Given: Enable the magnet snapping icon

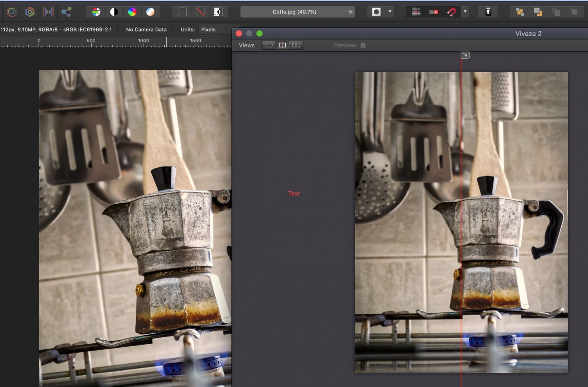Looking at the screenshot, I should click(x=451, y=12).
